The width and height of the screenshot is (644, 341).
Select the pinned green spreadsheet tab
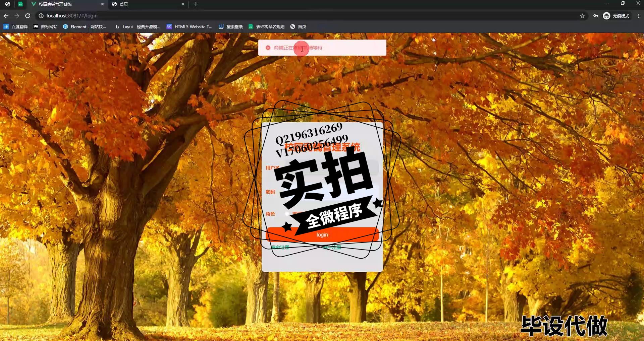[20, 4]
